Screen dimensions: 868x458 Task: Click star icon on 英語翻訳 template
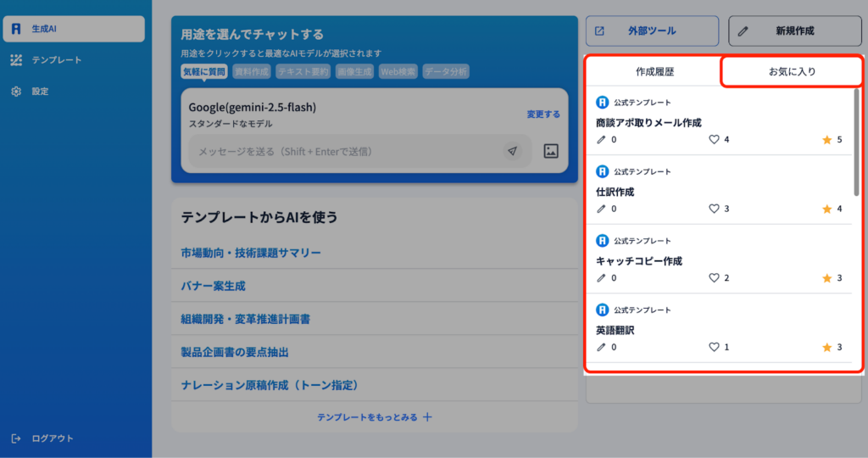pos(827,347)
